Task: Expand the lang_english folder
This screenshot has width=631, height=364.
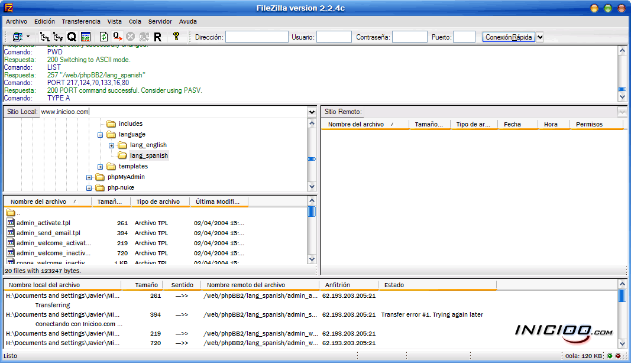Action: (x=111, y=145)
